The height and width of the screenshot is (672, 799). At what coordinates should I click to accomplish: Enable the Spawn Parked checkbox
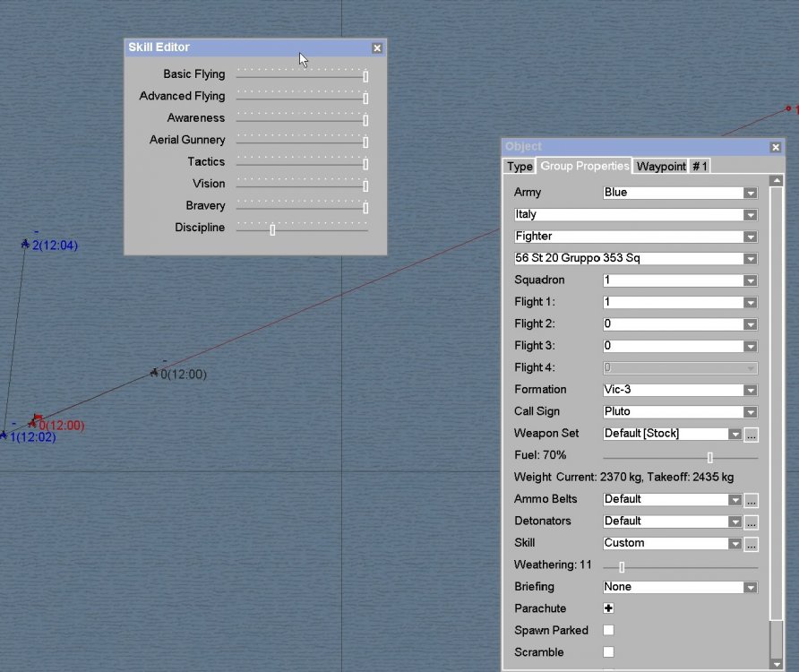[x=609, y=631]
